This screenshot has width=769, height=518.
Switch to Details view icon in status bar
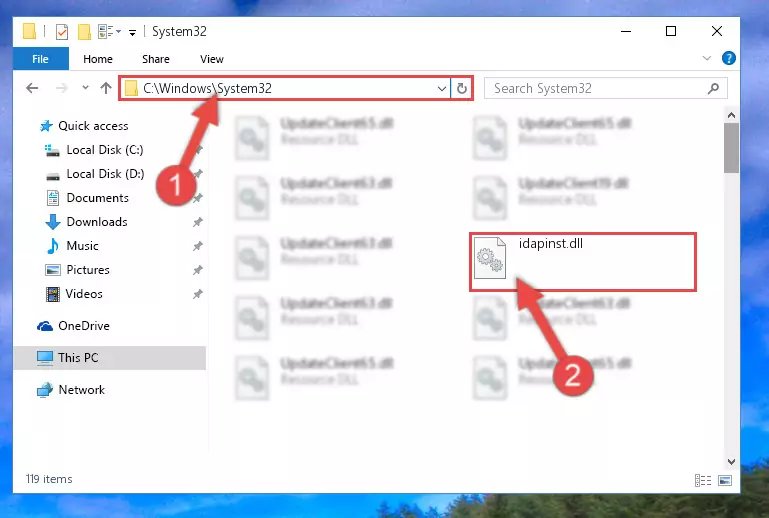click(703, 480)
